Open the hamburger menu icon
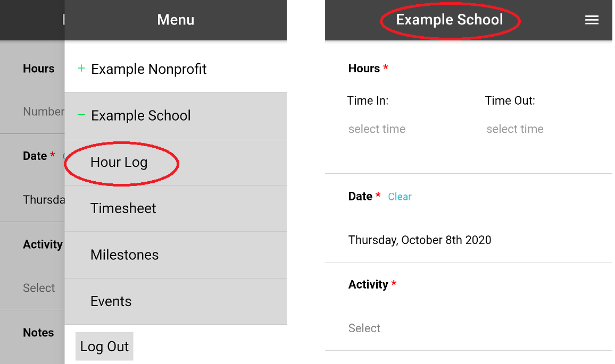 tap(592, 20)
